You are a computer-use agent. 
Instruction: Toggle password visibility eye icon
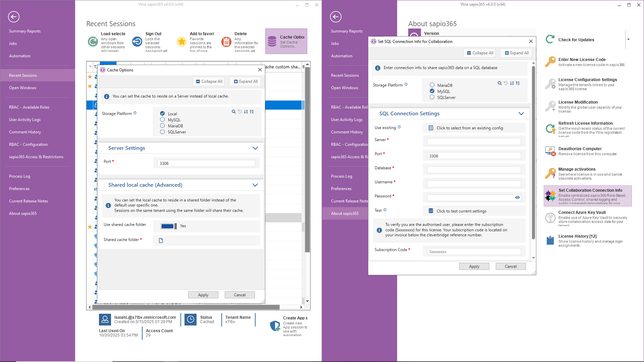517,197
